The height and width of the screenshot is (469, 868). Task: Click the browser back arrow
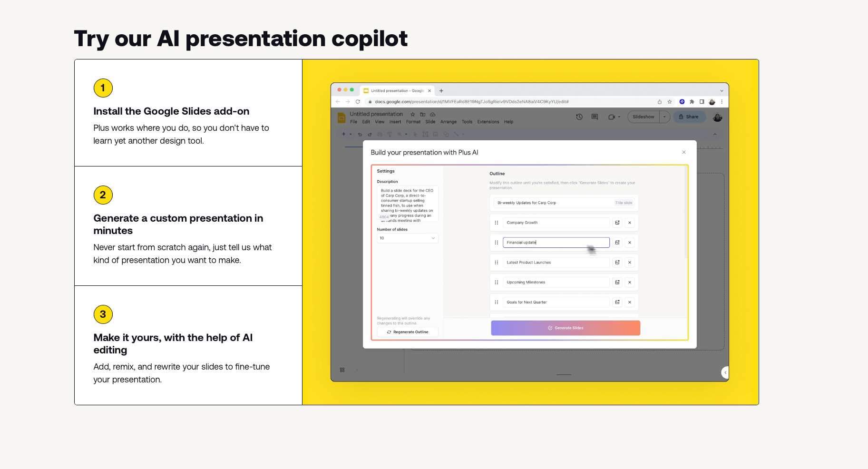[x=338, y=102]
